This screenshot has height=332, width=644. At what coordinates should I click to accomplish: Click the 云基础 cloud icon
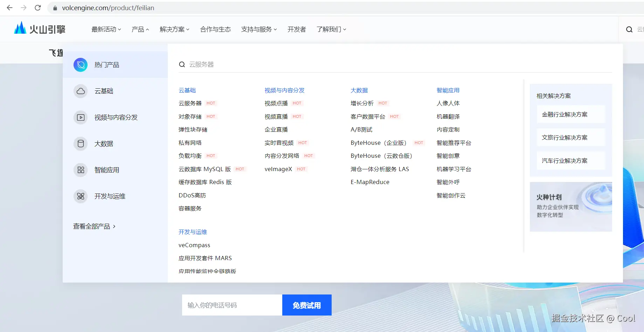(x=81, y=91)
